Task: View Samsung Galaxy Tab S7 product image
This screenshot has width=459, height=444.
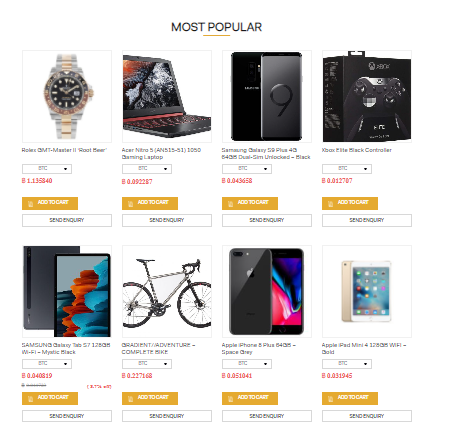Action: click(67, 291)
